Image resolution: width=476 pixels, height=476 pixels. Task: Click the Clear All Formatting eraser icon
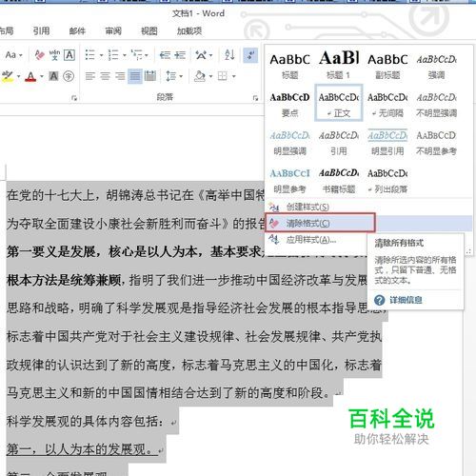(x=40, y=55)
